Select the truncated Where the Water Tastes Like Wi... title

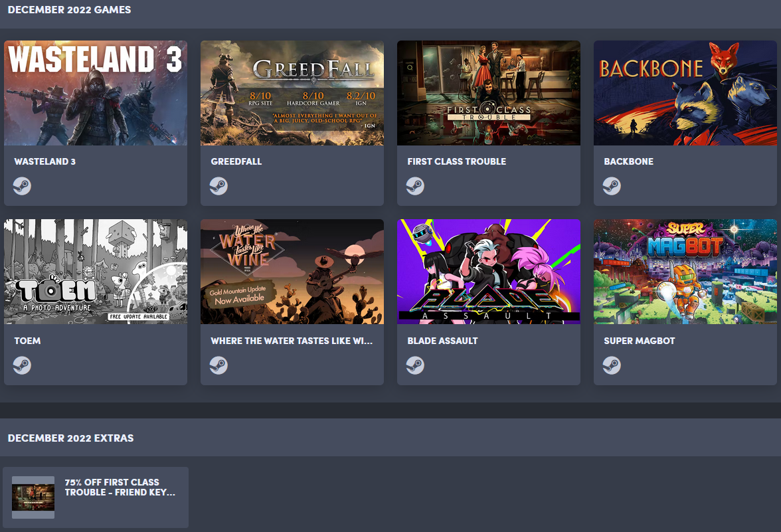292,341
